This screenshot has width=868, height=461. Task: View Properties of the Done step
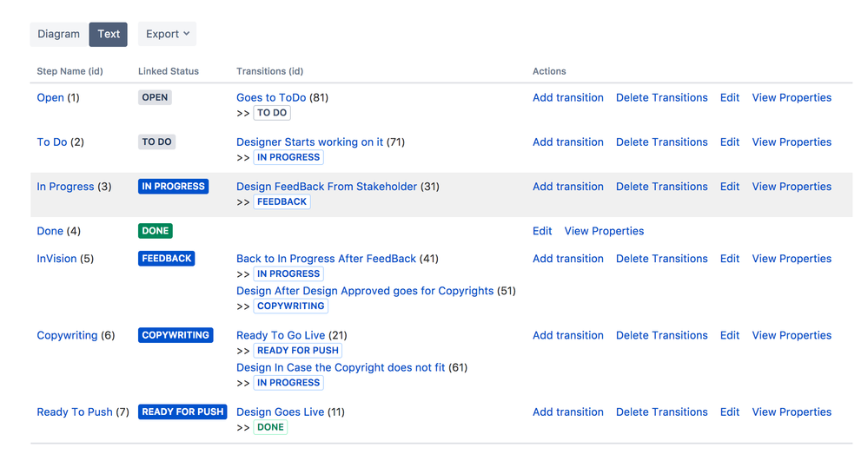(604, 231)
